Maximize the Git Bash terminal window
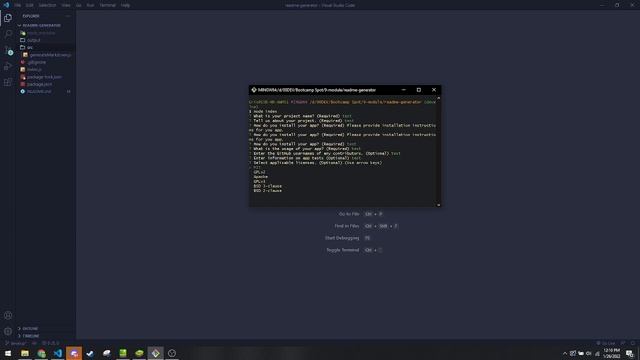 tap(418, 90)
